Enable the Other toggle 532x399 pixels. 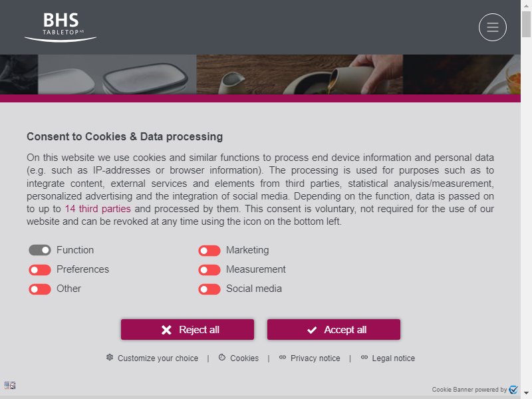click(40, 289)
